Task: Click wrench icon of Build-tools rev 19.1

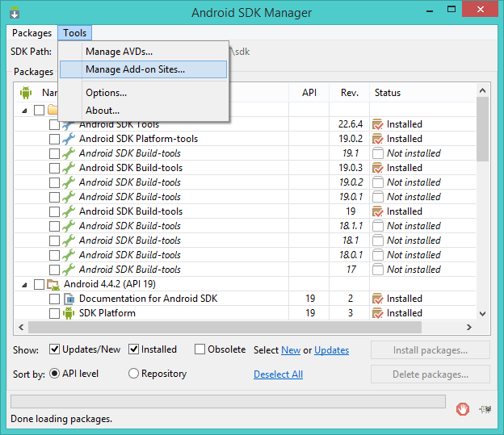Action: (x=69, y=153)
